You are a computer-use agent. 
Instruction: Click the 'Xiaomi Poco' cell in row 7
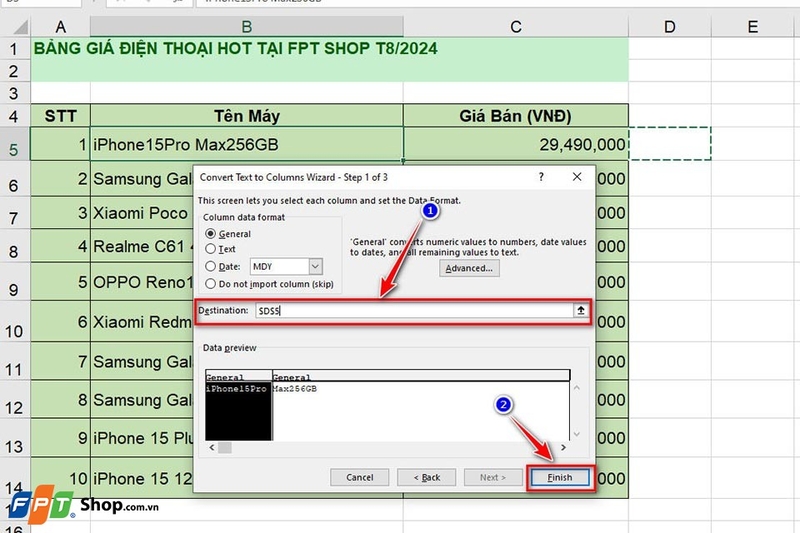(142, 213)
